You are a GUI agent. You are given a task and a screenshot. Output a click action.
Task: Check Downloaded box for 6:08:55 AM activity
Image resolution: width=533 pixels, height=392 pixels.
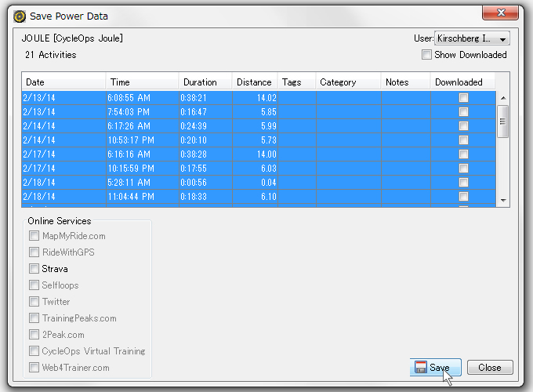[x=464, y=98]
